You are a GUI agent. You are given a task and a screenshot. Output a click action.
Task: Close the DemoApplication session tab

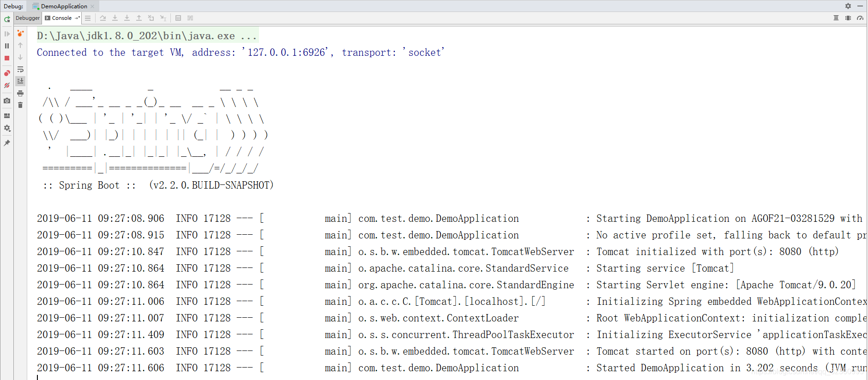point(92,6)
